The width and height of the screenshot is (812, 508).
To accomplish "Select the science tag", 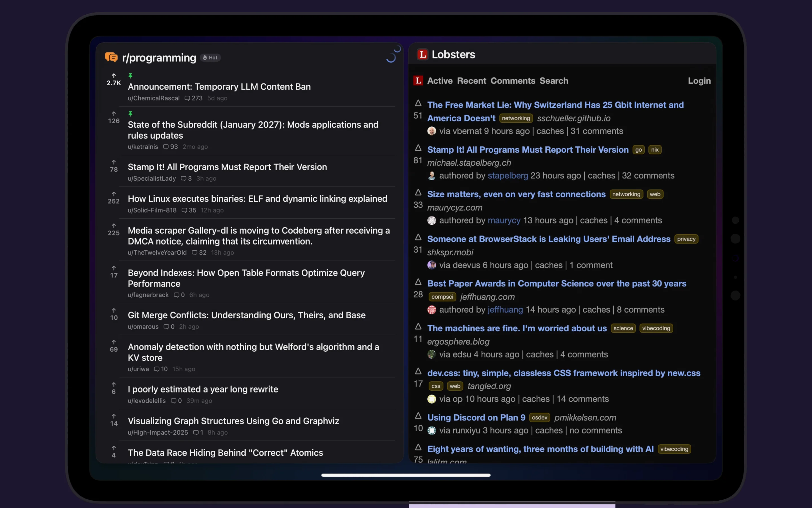I will pos(623,328).
